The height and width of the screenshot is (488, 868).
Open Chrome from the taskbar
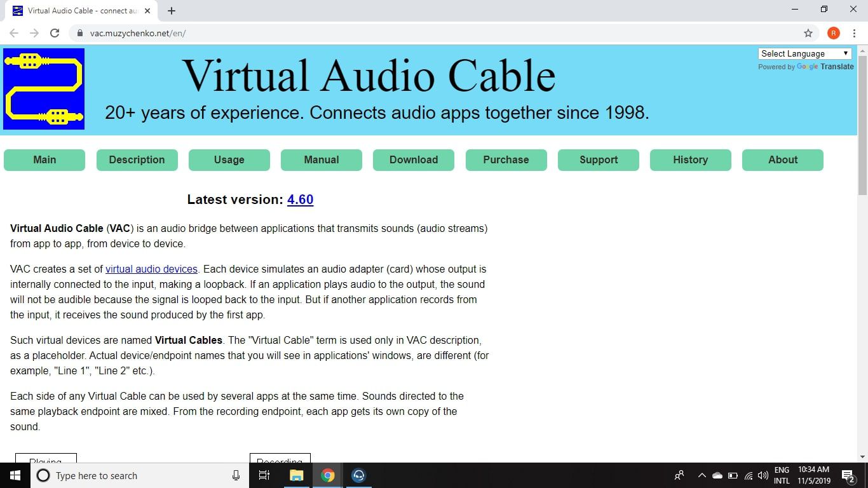327,475
